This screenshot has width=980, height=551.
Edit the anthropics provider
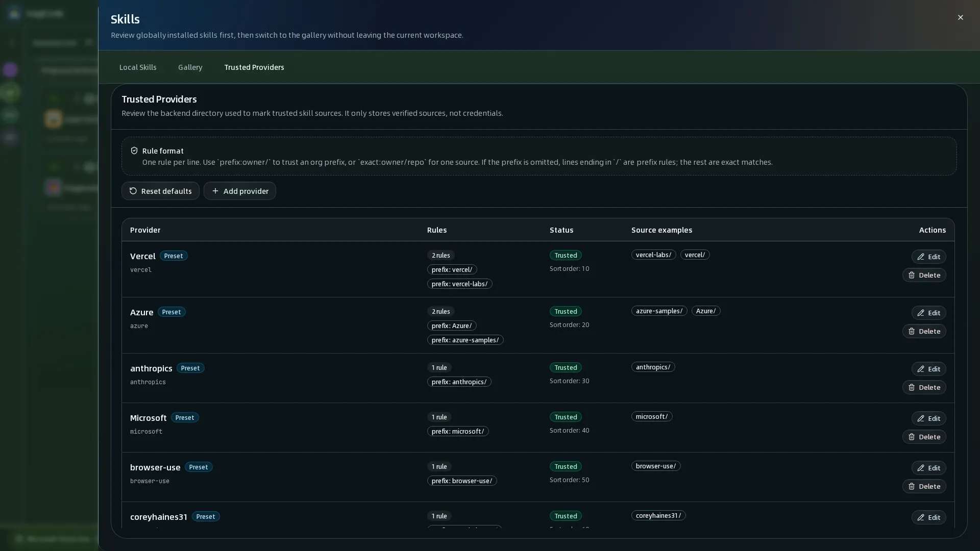[x=928, y=369]
